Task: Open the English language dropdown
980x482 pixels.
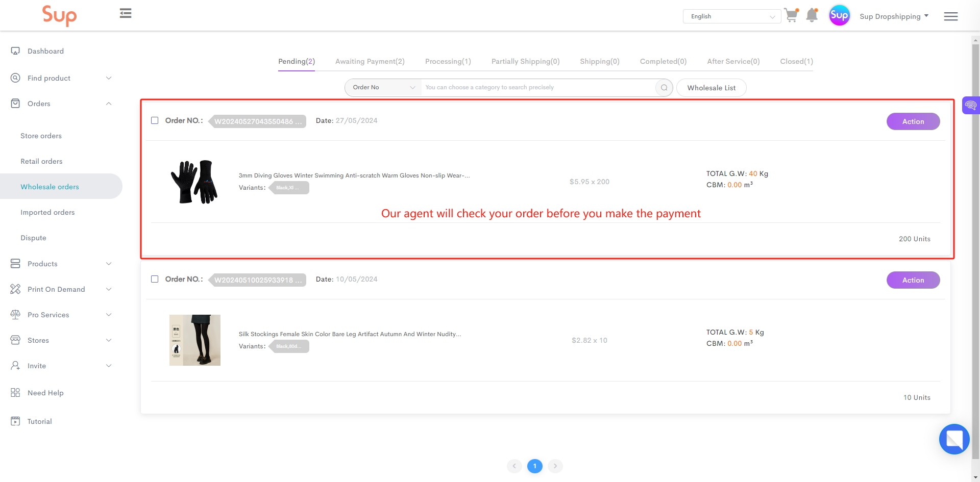Action: pyautogui.click(x=731, y=16)
